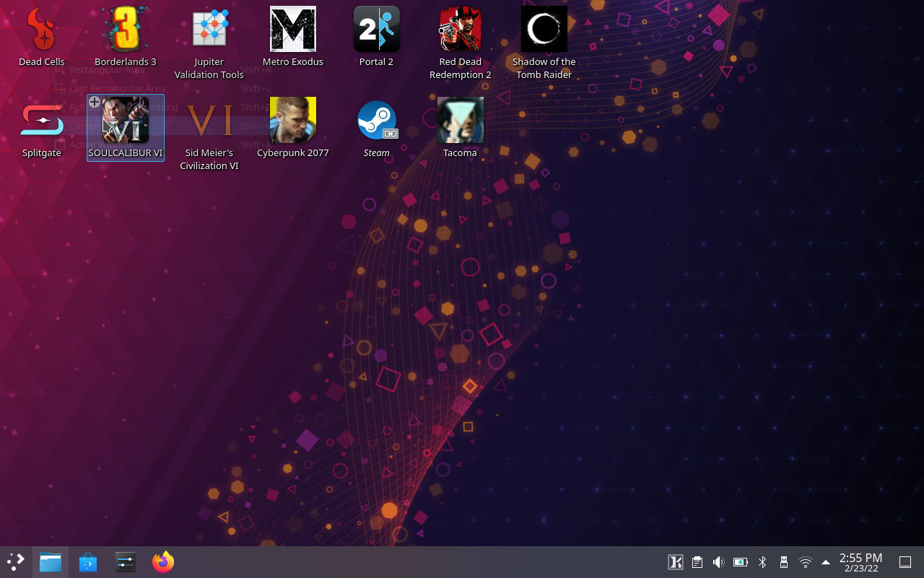
Task: Open the Dolphin file manager from the taskbar
Action: pyautogui.click(x=51, y=562)
